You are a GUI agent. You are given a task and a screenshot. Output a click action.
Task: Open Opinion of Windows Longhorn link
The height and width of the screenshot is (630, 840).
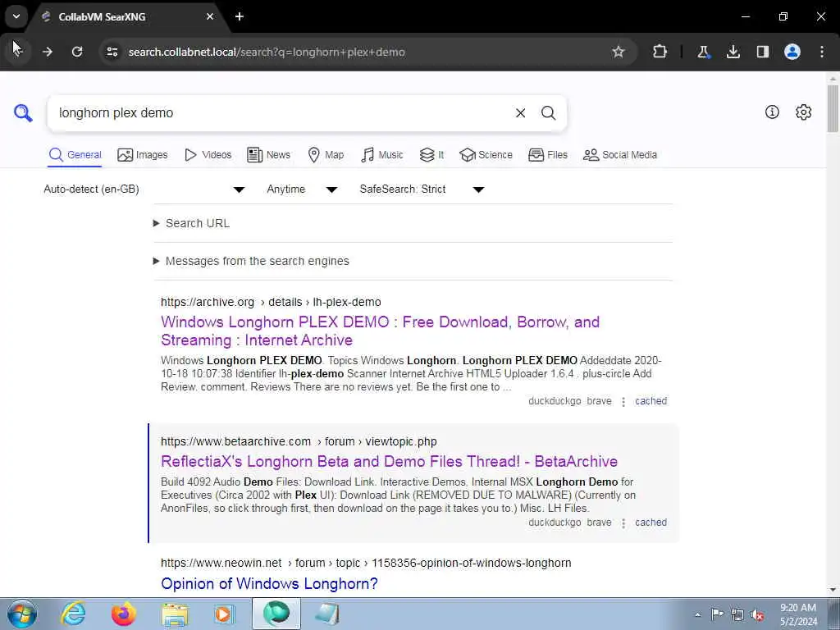[269, 583]
